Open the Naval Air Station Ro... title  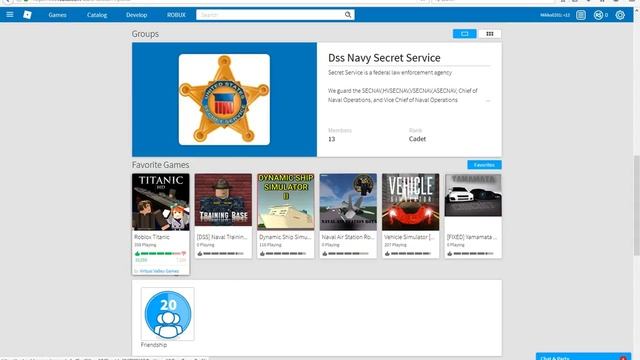coord(348,237)
